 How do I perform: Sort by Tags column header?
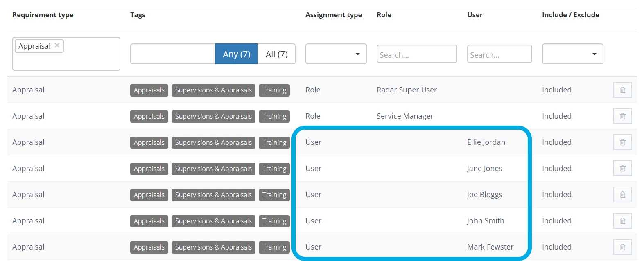[x=138, y=15]
